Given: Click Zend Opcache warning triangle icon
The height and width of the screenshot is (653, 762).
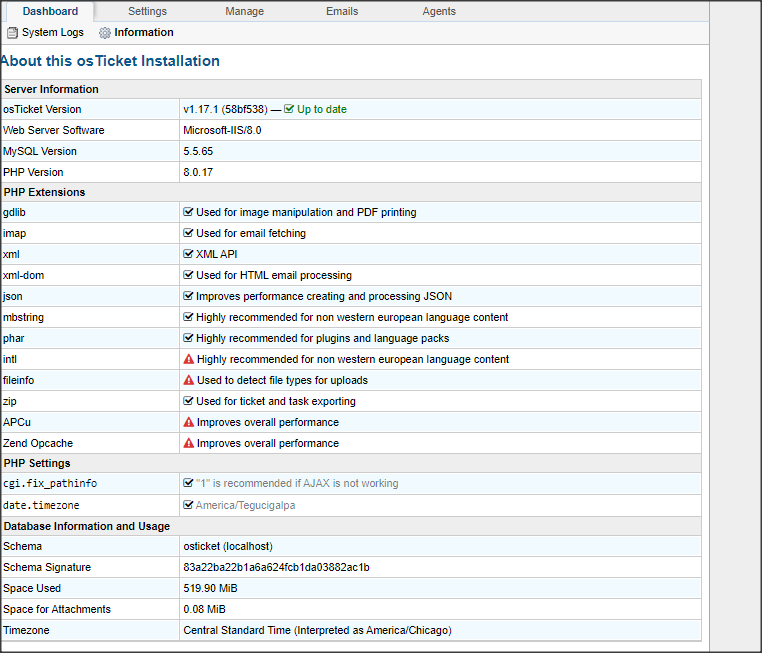Looking at the screenshot, I should tap(188, 443).
